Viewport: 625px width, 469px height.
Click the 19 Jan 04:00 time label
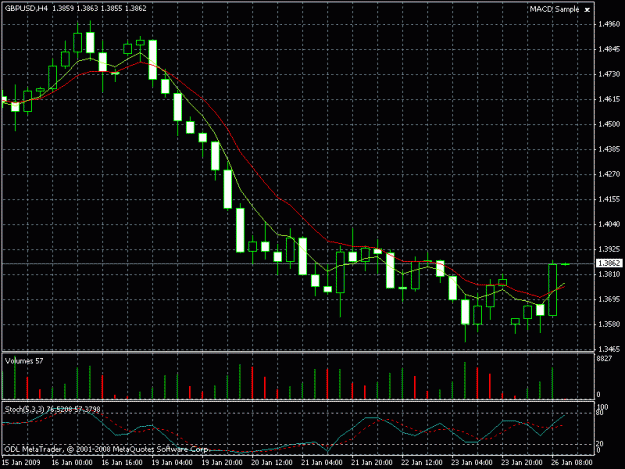[172, 462]
